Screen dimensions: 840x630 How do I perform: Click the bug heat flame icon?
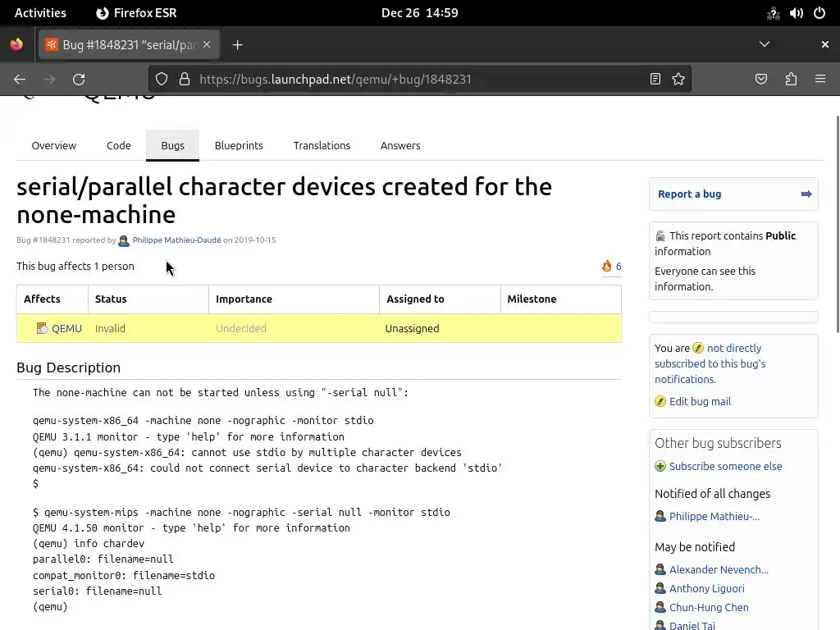click(x=607, y=266)
